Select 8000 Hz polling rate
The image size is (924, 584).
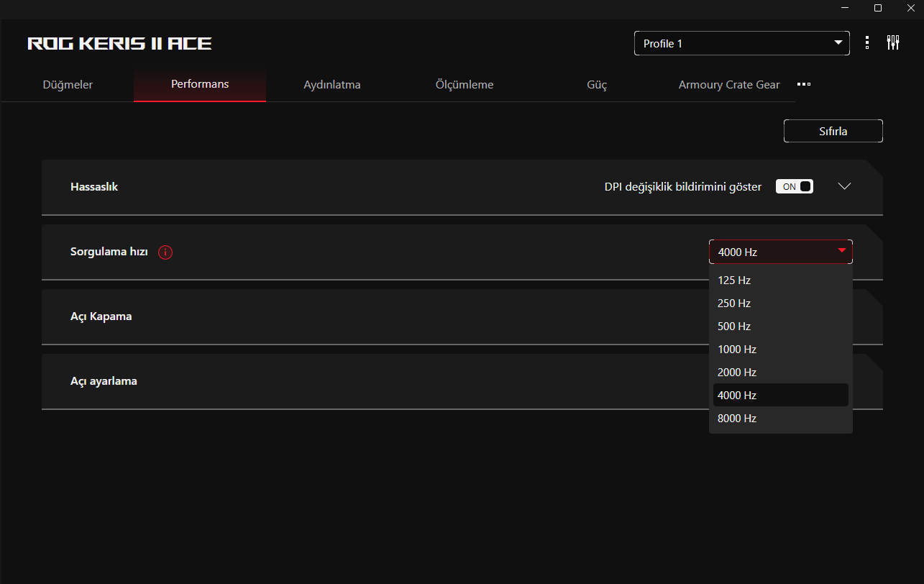click(x=781, y=418)
